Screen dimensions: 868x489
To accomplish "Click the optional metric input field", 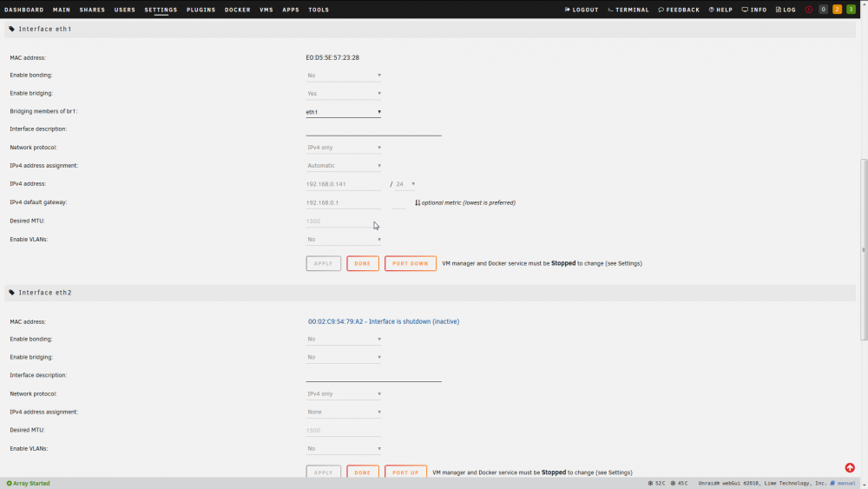I will click(398, 202).
